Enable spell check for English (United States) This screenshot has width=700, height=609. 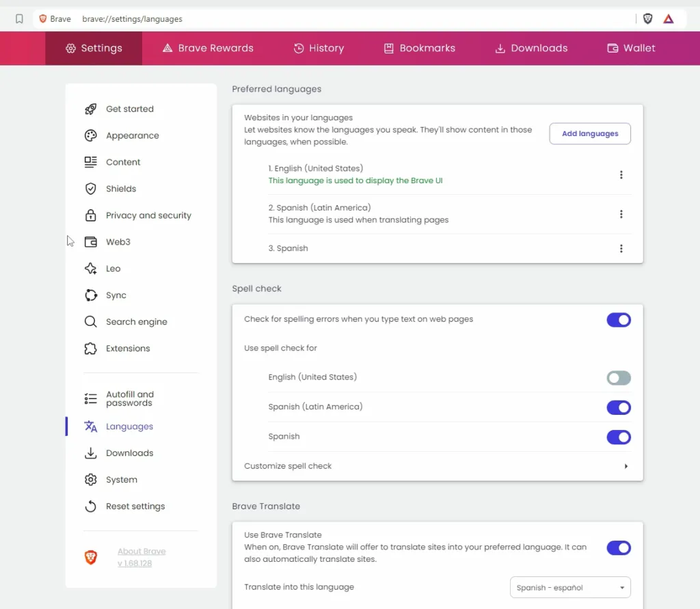pos(618,378)
